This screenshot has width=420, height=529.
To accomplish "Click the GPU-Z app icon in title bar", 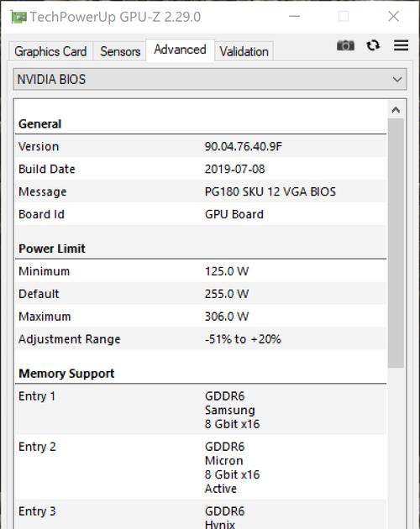I will [18, 17].
